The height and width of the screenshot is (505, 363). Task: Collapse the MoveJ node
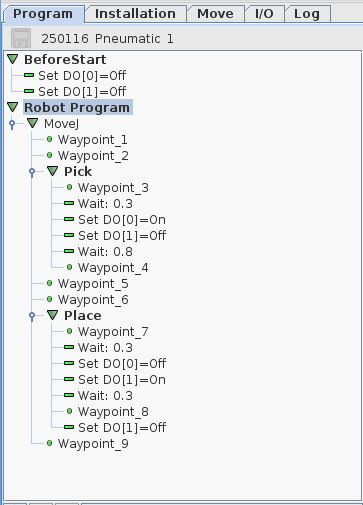[33, 123]
